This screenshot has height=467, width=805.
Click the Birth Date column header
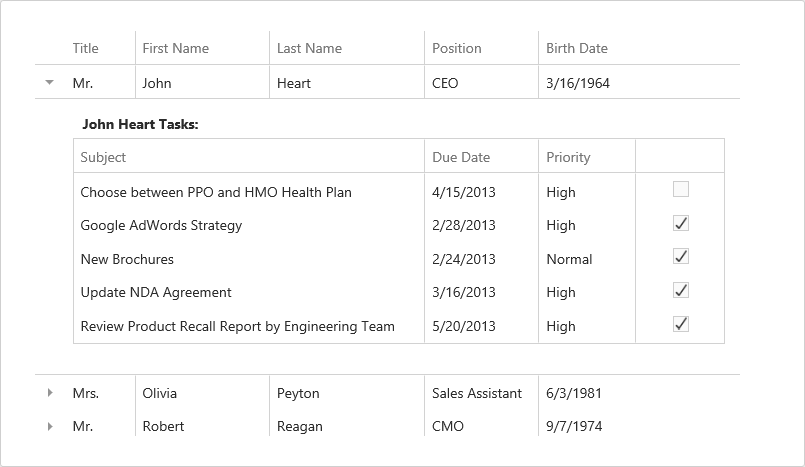(x=577, y=48)
